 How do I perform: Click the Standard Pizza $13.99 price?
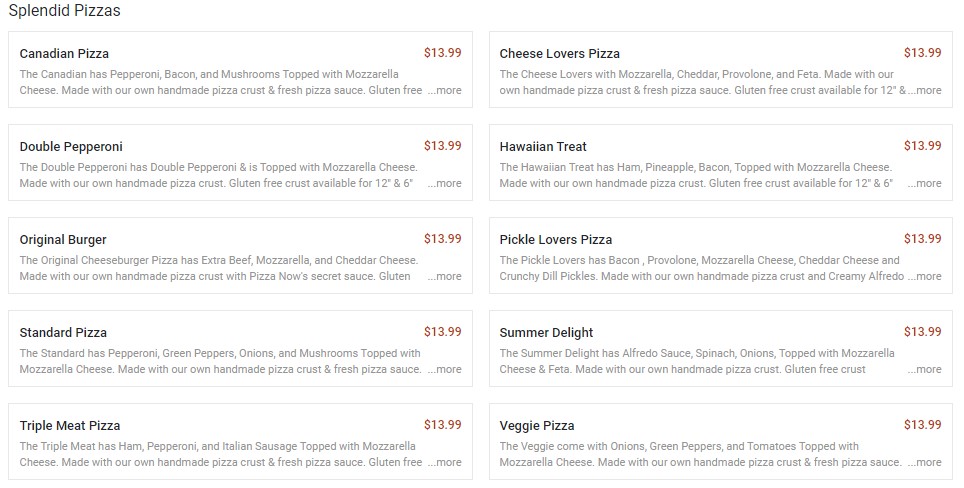tap(442, 332)
